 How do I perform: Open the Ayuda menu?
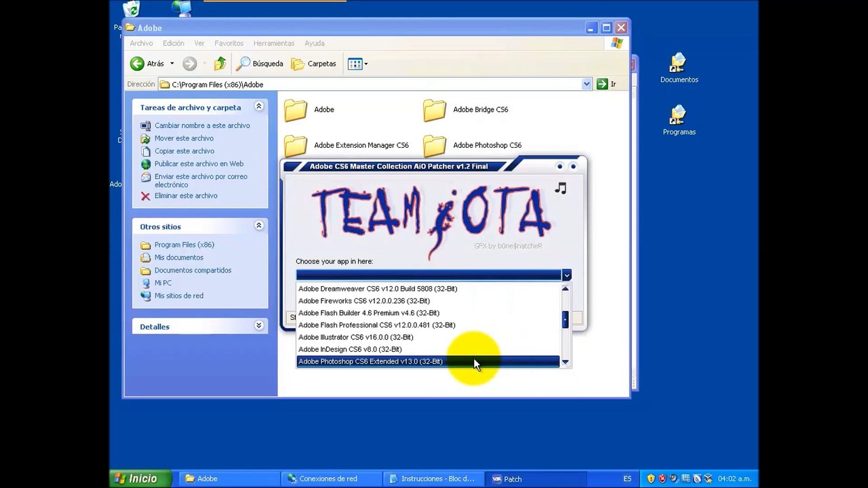(x=315, y=43)
